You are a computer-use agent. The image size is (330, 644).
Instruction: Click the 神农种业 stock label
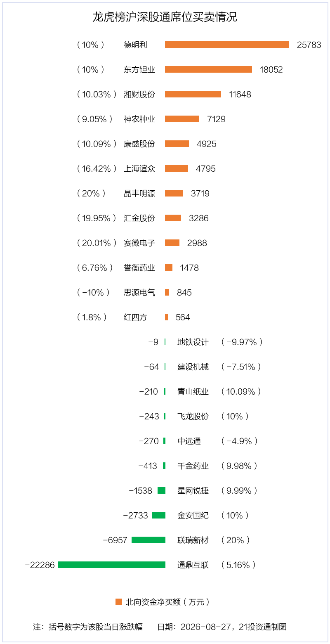pyautogui.click(x=139, y=119)
